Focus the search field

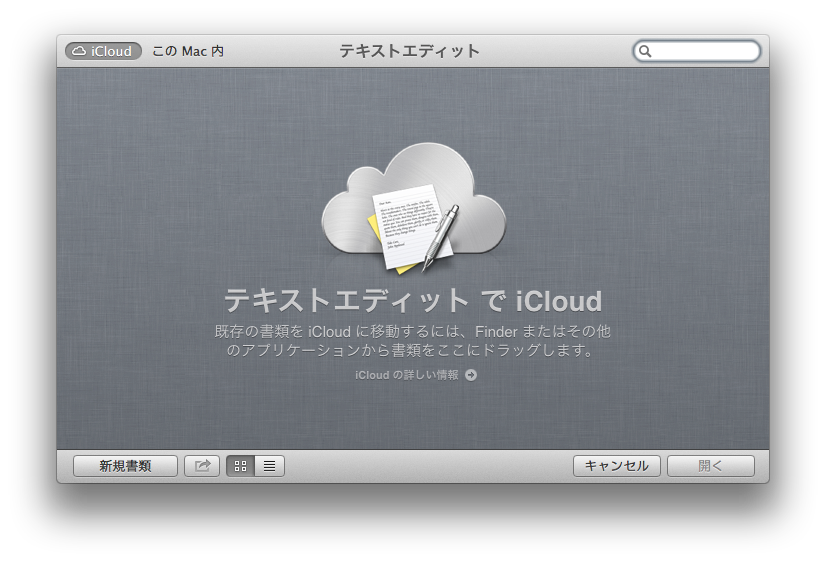(696, 51)
